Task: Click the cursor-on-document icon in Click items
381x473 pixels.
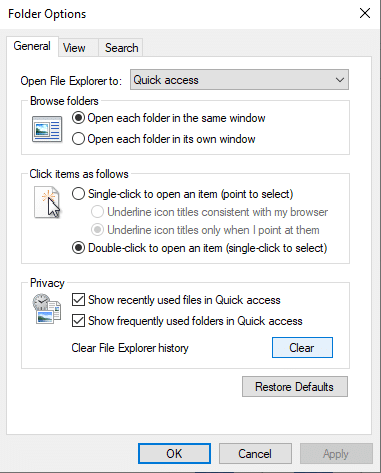Action: click(47, 202)
